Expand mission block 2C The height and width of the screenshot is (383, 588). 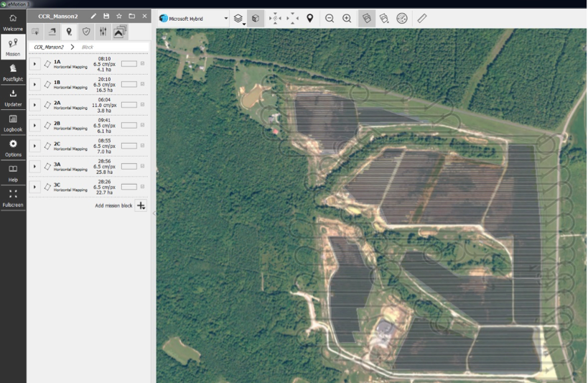click(34, 146)
